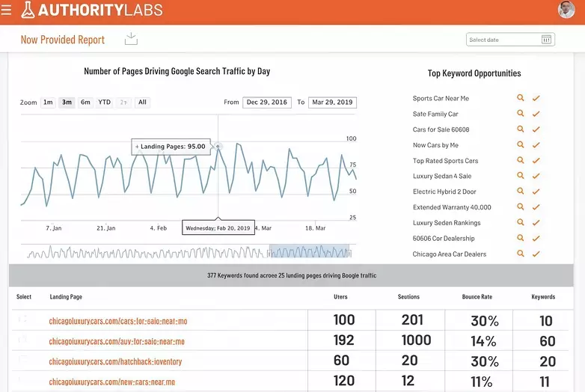Search keyword Luxury Sedan 4 Sale
Viewport: 585px width, 392px height.
point(521,176)
